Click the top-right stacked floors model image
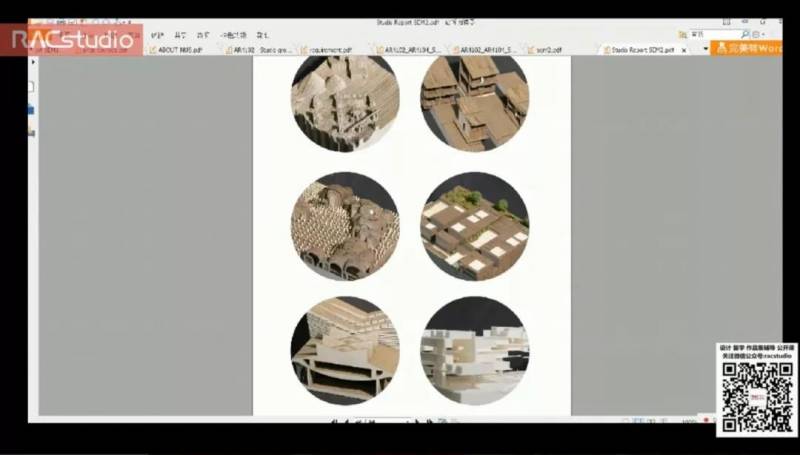 474,102
